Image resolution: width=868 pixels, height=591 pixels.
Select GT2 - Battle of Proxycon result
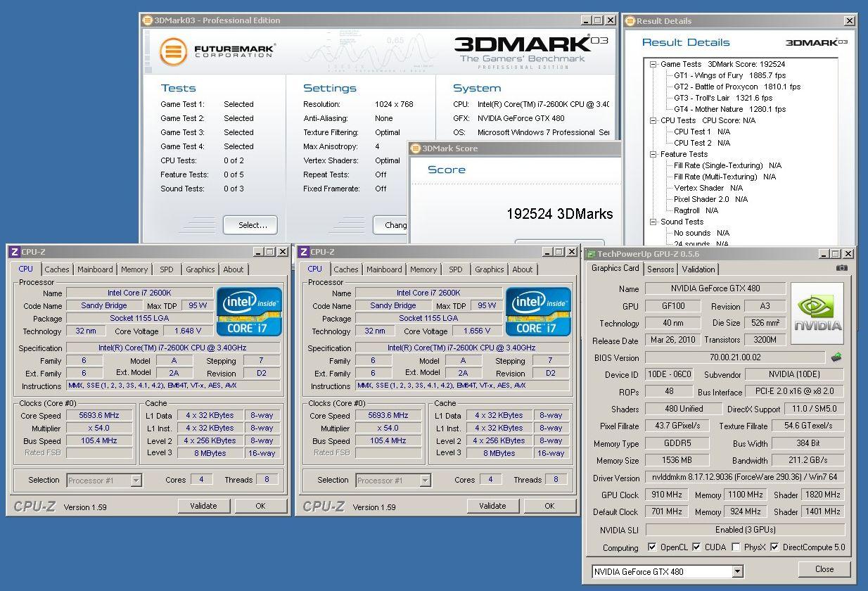click(x=736, y=87)
